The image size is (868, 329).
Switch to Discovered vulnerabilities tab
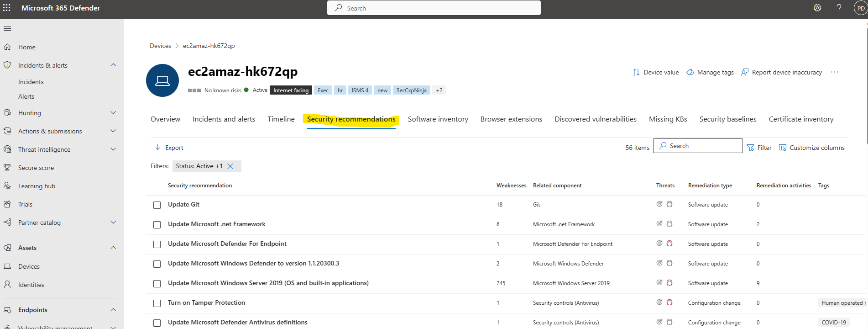tap(596, 119)
